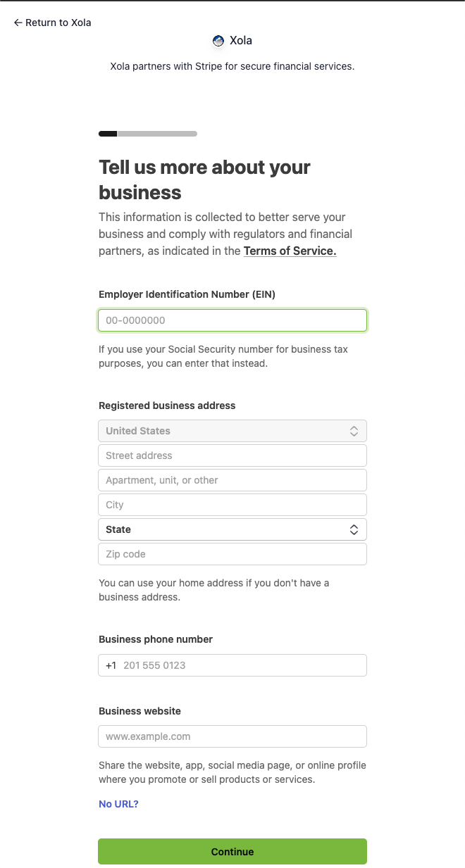
Task: Select the Apartment, unit, or other field
Action: tap(232, 480)
